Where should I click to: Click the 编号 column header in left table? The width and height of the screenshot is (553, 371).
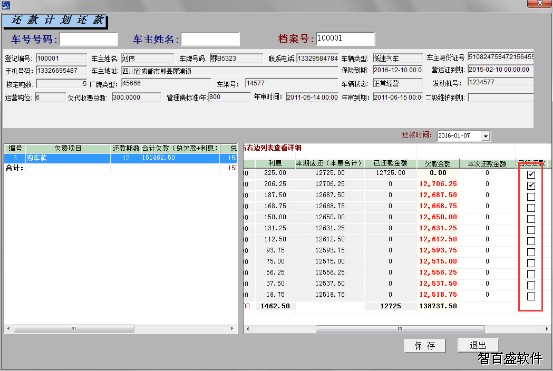(15, 148)
